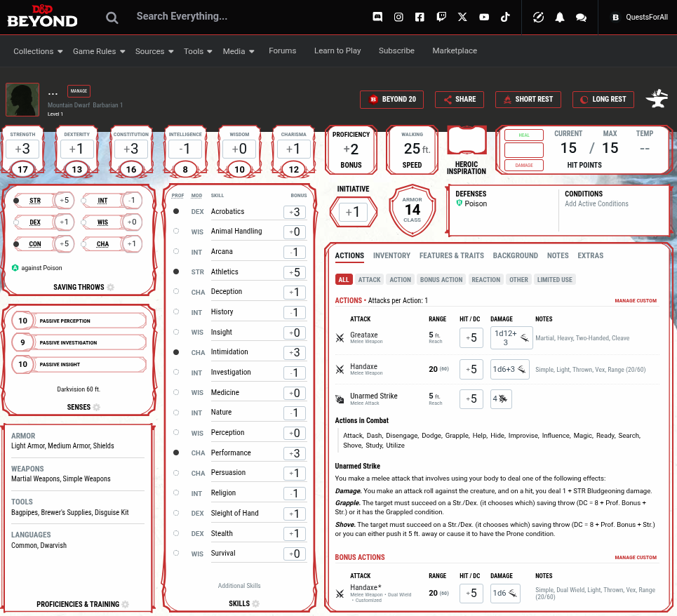Expand the Media menu

click(x=239, y=51)
